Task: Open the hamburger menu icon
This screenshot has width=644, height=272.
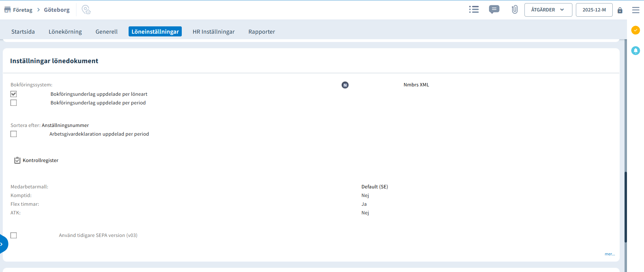Action: click(636, 10)
